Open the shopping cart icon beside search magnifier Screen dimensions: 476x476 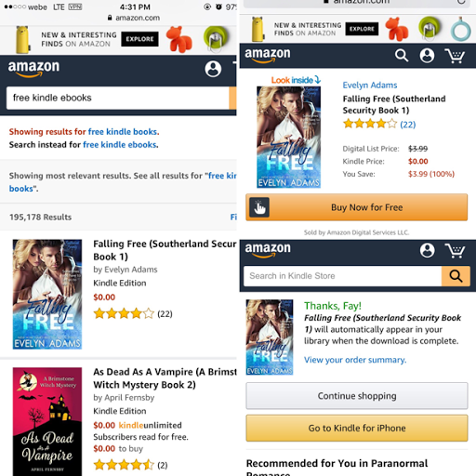(x=455, y=56)
